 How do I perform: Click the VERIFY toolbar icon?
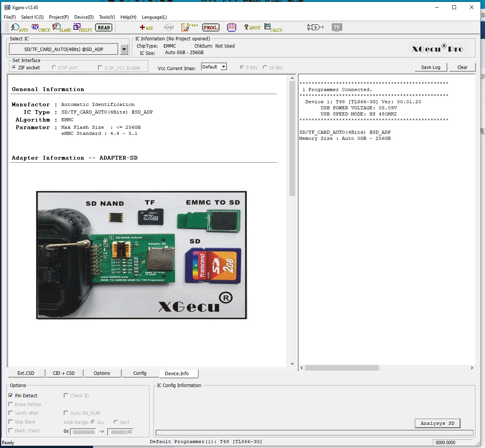tap(83, 27)
